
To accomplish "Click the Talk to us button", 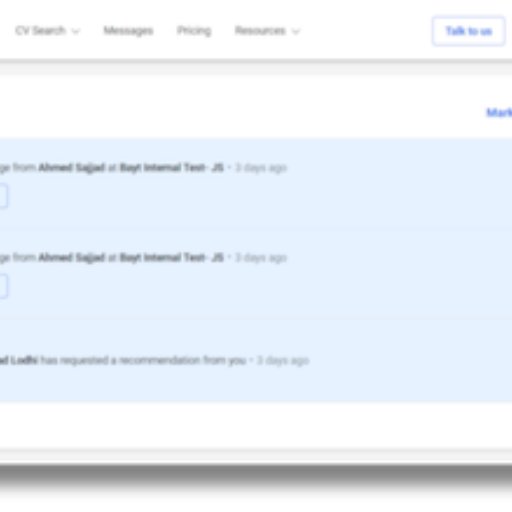I will coord(469,31).
